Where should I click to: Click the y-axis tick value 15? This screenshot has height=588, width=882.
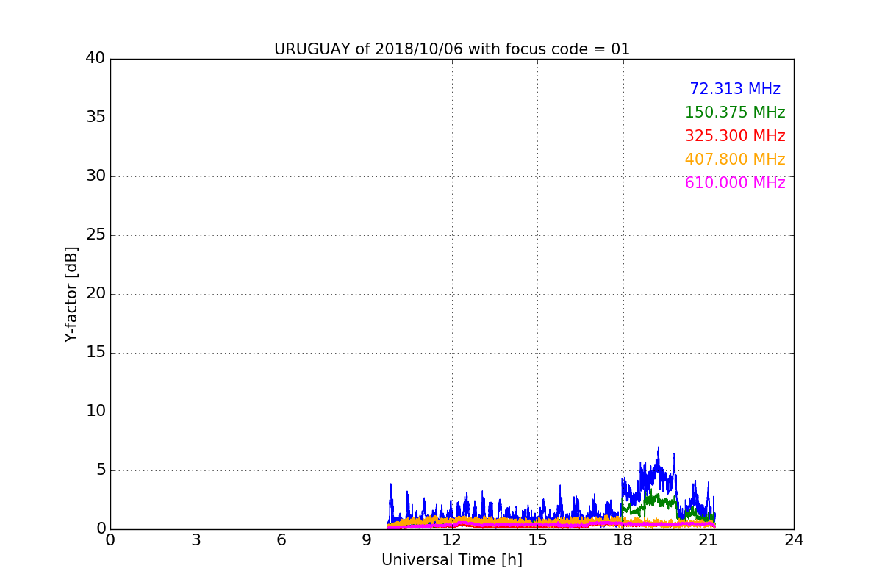click(96, 353)
